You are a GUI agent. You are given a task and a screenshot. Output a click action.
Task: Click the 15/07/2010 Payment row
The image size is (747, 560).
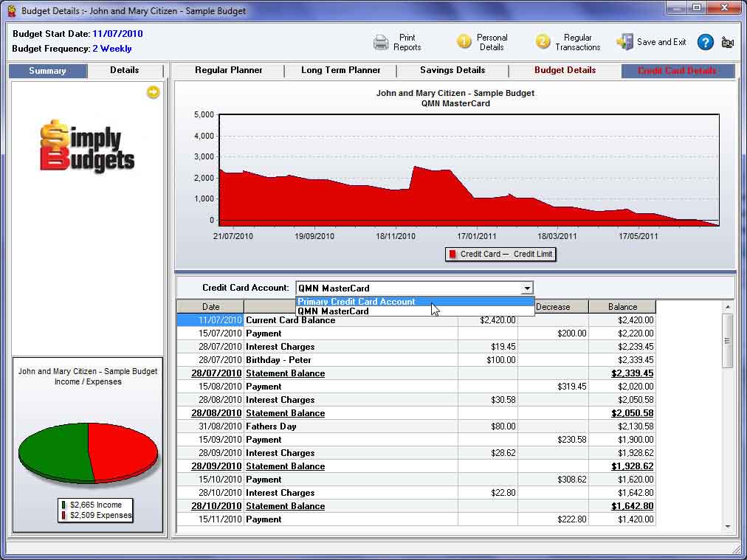[x=416, y=333]
